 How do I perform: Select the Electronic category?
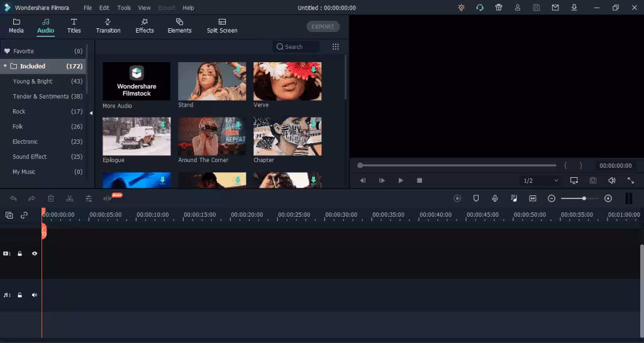(43, 141)
